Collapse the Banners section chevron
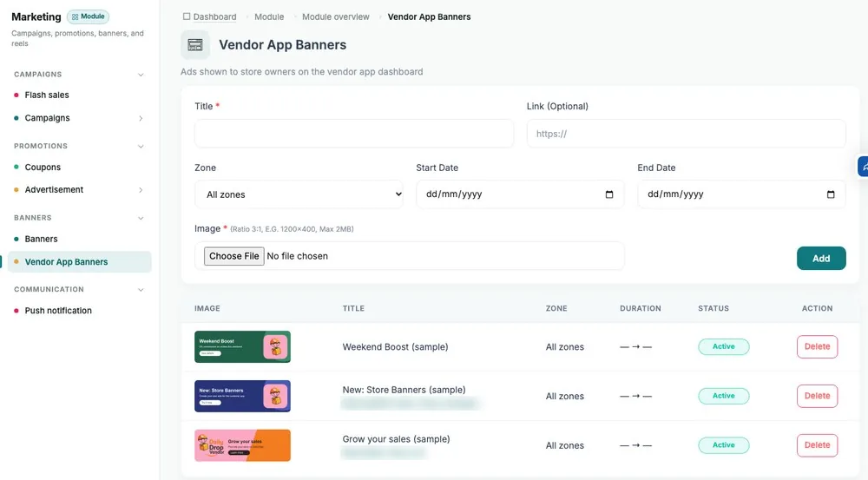 [141, 218]
